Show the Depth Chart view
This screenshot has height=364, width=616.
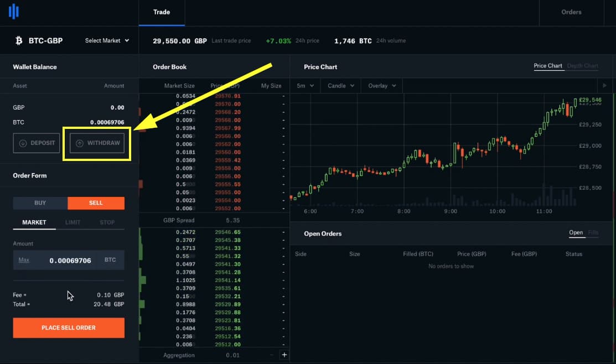(582, 65)
